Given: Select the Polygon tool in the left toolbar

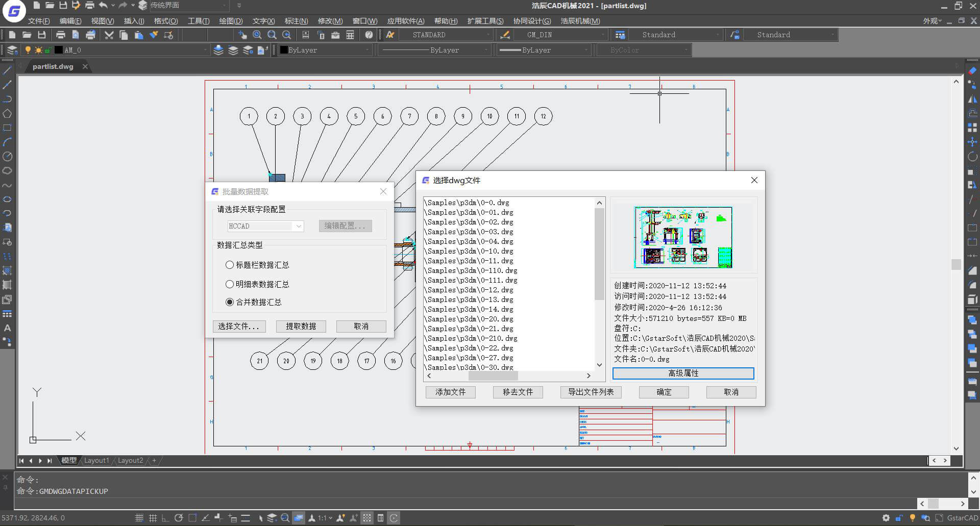Looking at the screenshot, I should click(x=7, y=113).
